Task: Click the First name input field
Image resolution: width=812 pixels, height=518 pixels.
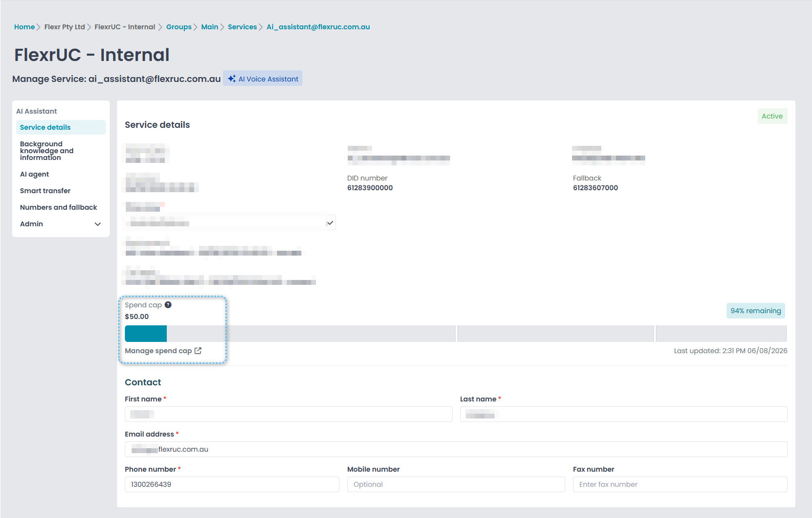Action: click(288, 414)
